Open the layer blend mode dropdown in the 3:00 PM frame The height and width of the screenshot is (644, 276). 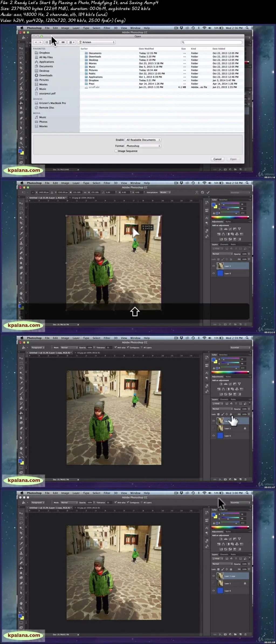tap(222, 564)
